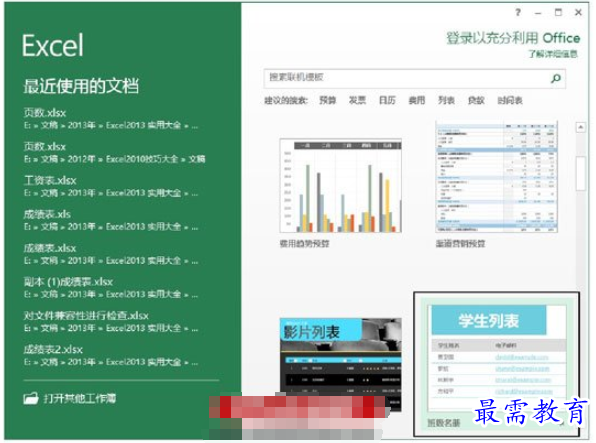Open recent document 成绩表.xlsx

[111, 254]
